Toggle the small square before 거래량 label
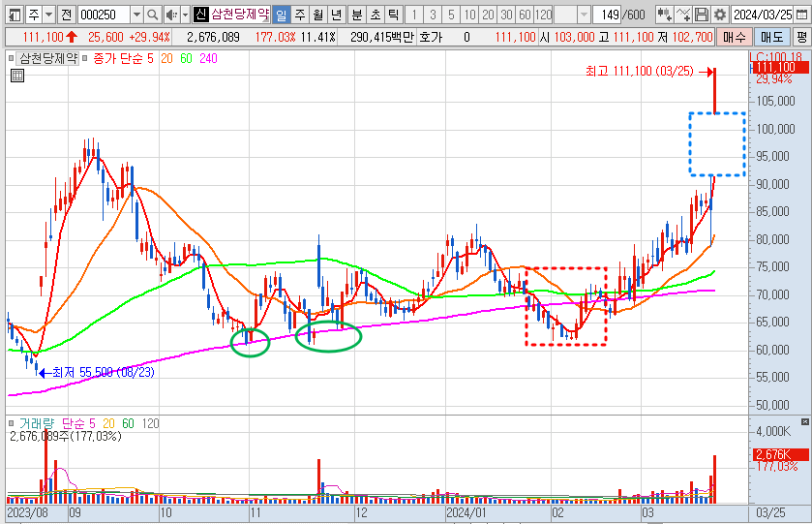Viewport: 812px width, 524px height. [x=12, y=423]
